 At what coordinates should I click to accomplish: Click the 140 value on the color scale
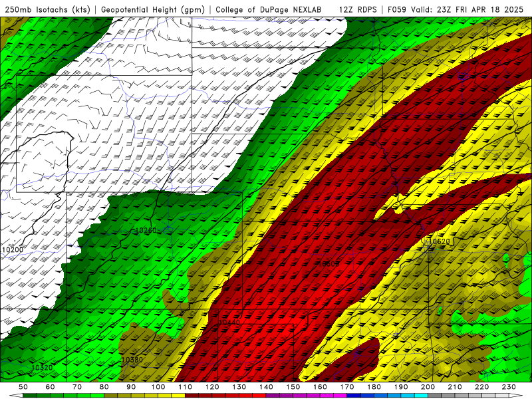(266, 387)
